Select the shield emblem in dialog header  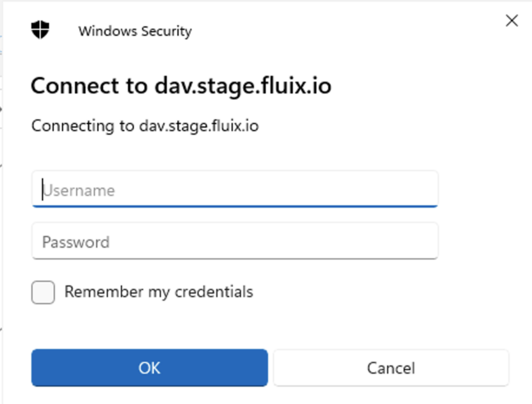coord(41,30)
